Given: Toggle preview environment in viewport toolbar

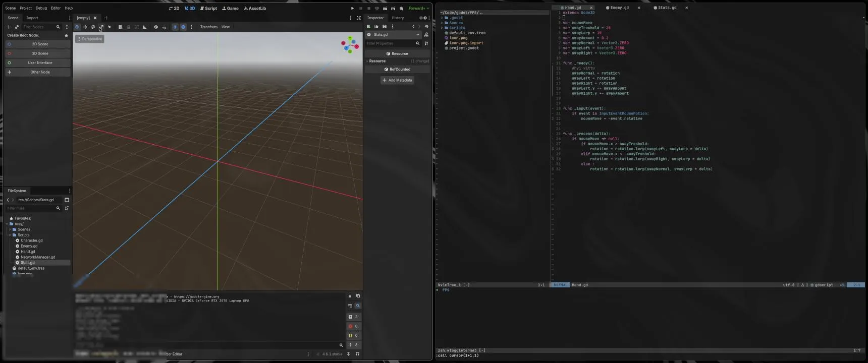Looking at the screenshot, I should (183, 27).
